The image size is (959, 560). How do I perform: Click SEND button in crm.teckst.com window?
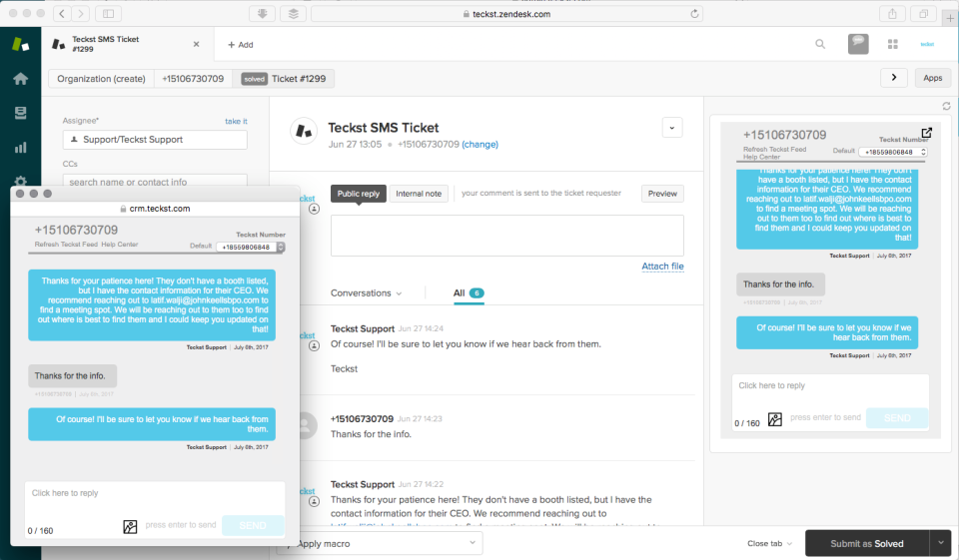coord(253,525)
